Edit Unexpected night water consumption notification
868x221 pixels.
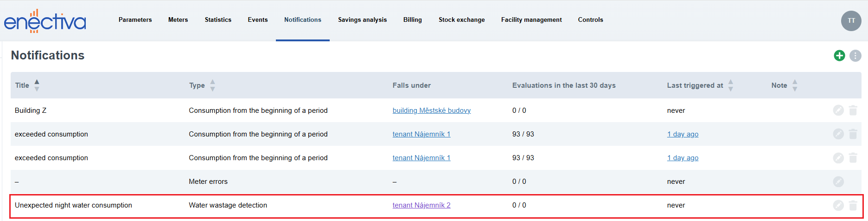838,205
